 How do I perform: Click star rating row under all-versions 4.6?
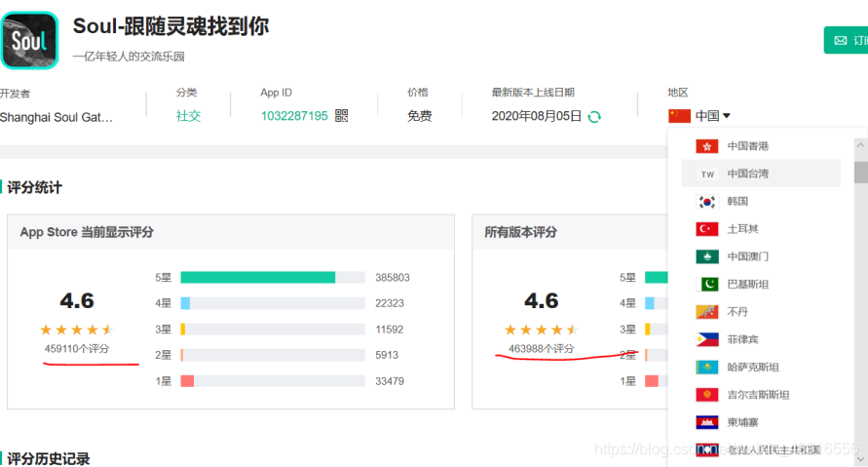[x=542, y=330]
